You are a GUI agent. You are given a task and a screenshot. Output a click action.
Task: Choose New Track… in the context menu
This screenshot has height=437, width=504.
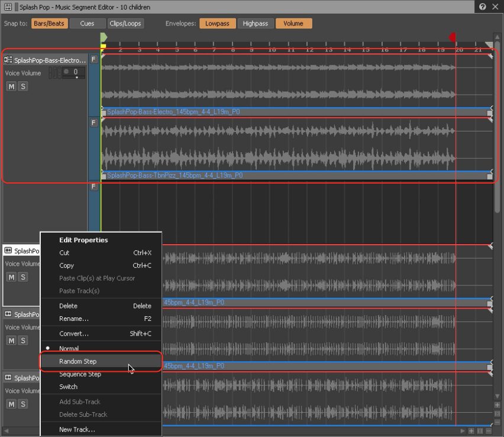coord(101,429)
